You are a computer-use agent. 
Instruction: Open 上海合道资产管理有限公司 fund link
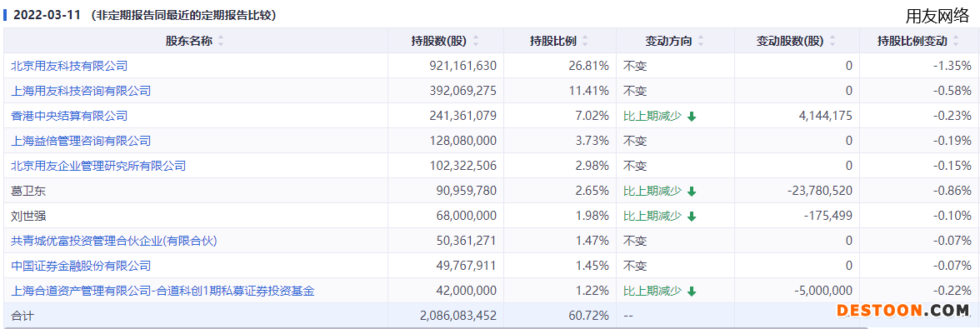click(x=162, y=291)
